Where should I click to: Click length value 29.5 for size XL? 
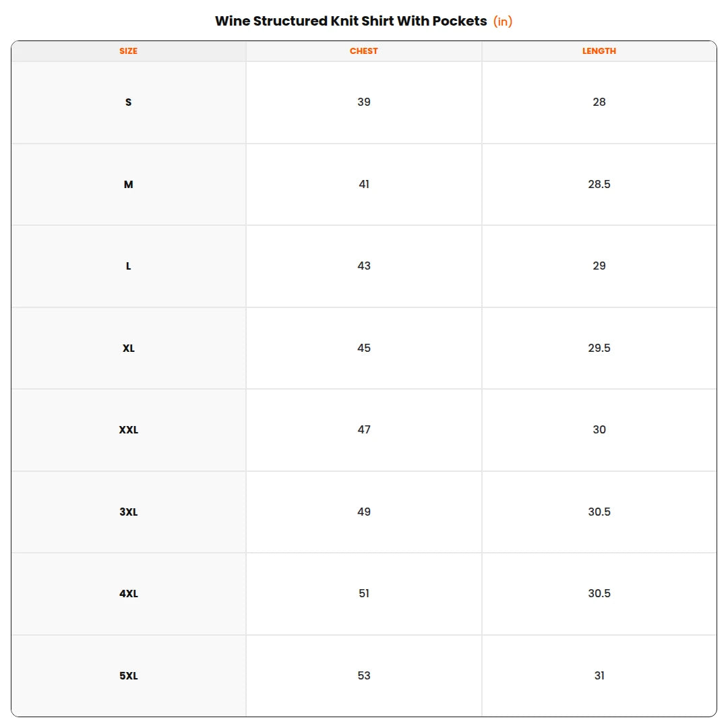599,348
